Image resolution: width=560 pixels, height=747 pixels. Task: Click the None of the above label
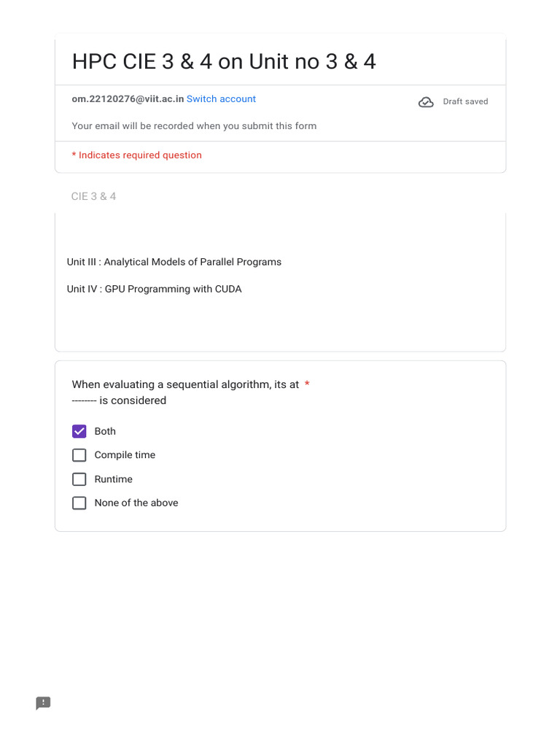point(136,503)
